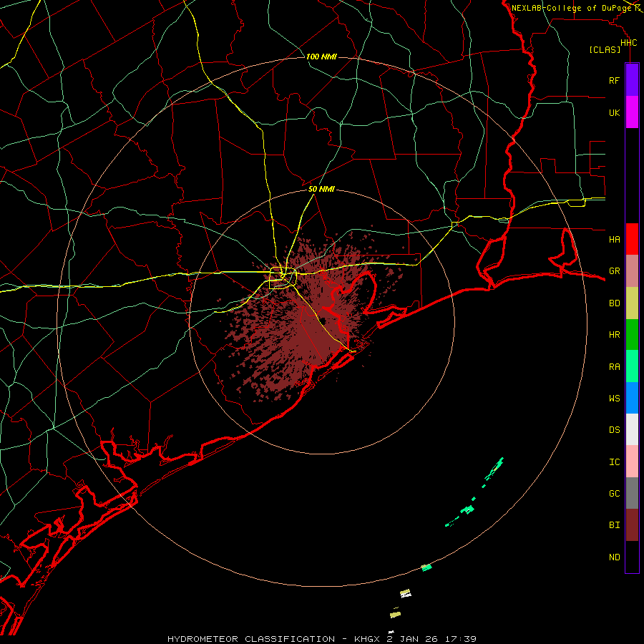Click the ND black legend swatch
Viewport: 644px width, 644px height.
(632, 557)
